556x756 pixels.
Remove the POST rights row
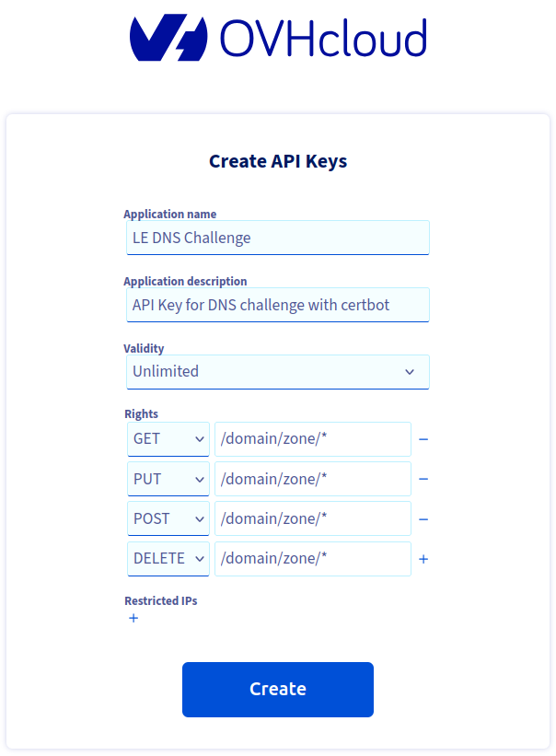point(423,519)
